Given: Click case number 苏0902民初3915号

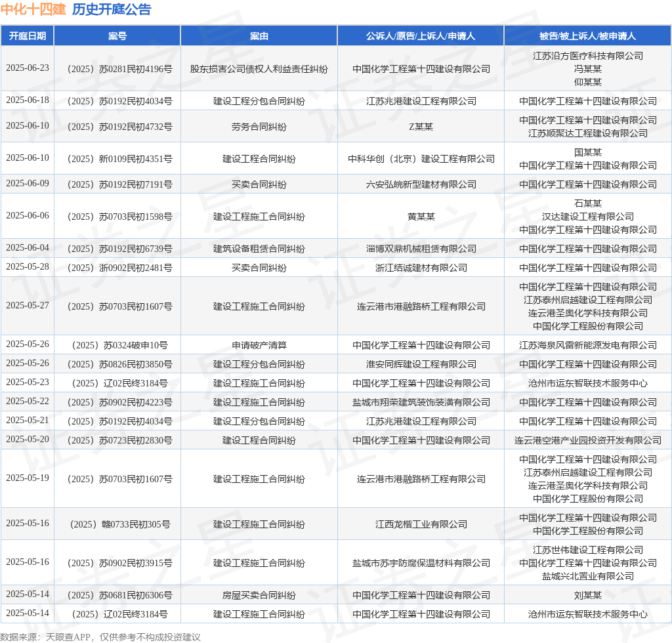Looking at the screenshot, I should coord(120,563).
